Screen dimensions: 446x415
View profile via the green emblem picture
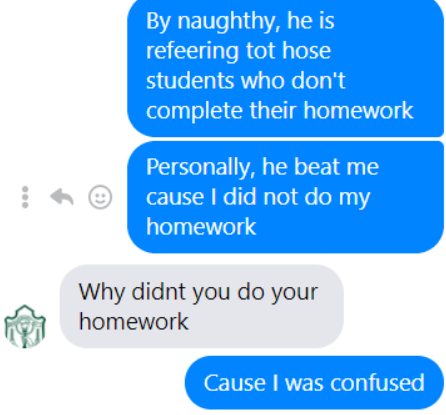25,326
